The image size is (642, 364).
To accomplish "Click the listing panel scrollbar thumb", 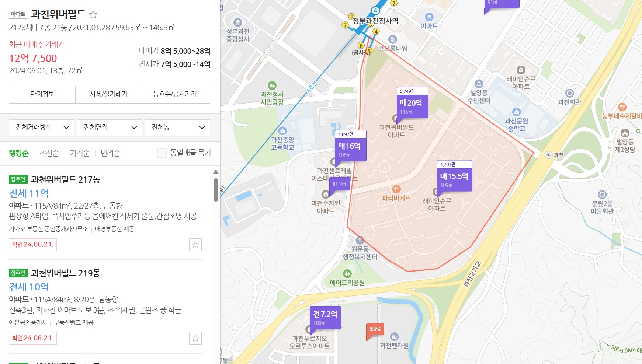I will coord(216,190).
